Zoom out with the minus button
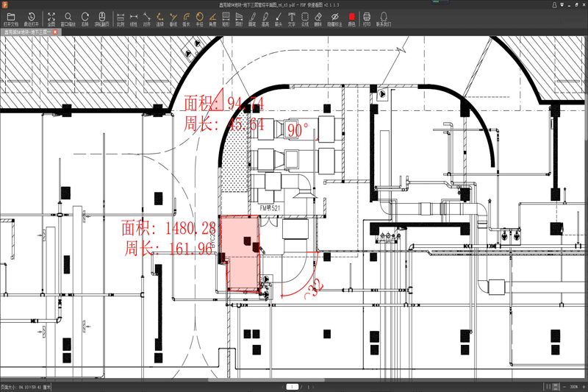 564,387
